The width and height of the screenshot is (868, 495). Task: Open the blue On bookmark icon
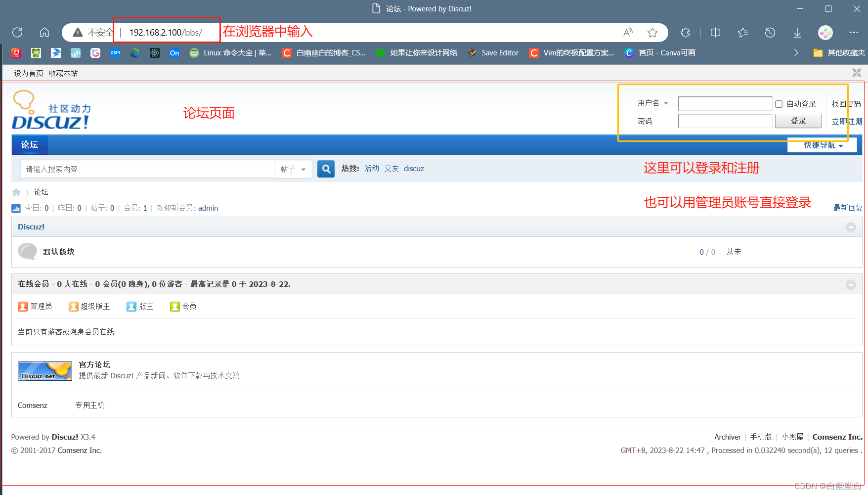pyautogui.click(x=174, y=53)
